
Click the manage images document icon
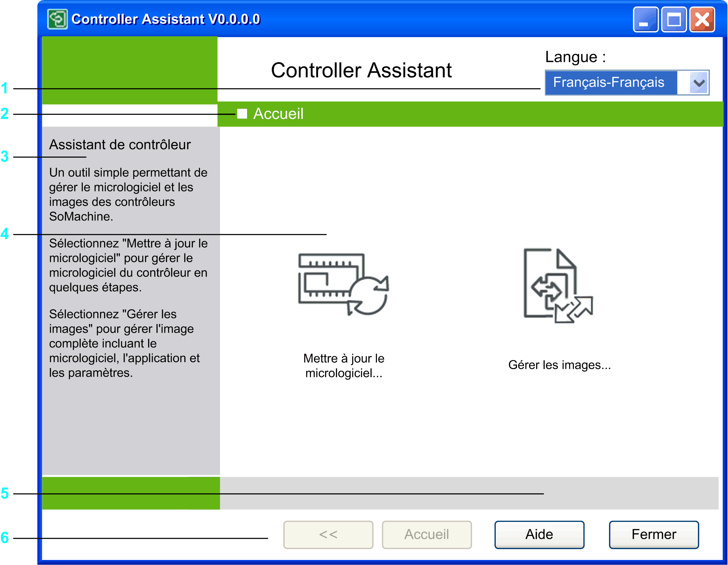(558, 285)
